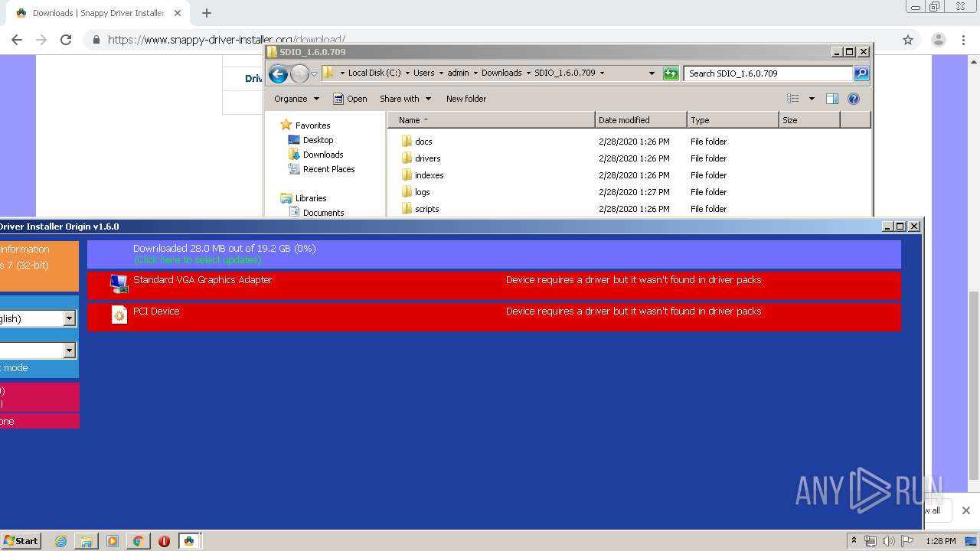The image size is (980, 551).
Task: Switch to Chrome from the taskbar
Action: click(138, 541)
